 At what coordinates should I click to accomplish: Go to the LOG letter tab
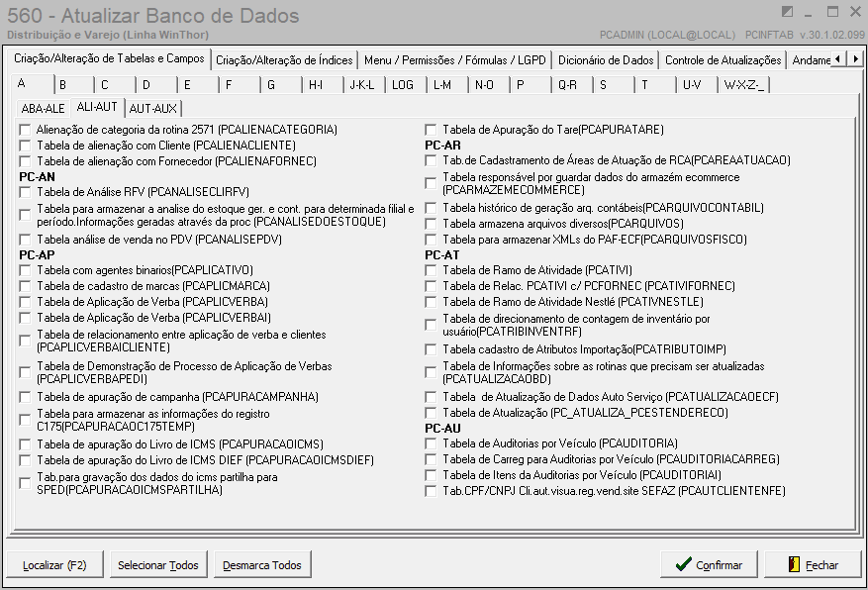(403, 85)
